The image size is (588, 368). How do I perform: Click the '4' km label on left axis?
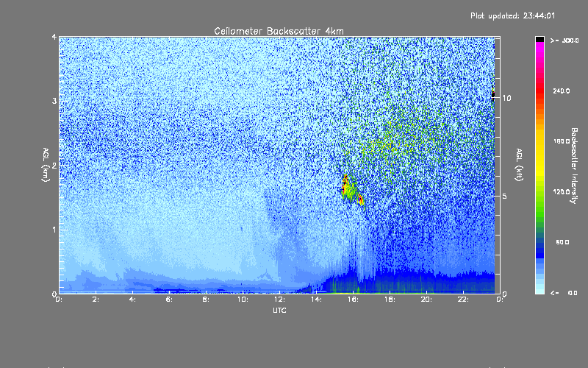54,37
